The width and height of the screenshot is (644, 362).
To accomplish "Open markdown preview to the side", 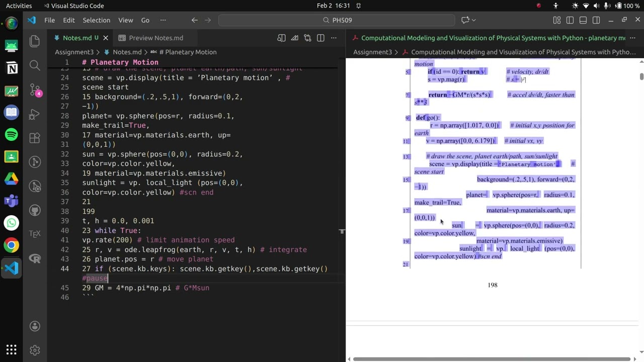I will [x=281, y=38].
